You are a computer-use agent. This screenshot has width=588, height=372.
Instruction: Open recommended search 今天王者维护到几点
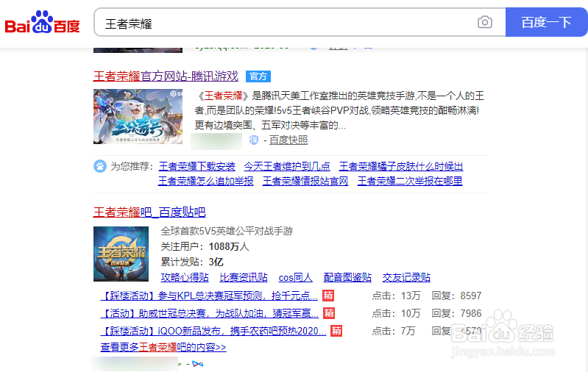(x=287, y=166)
